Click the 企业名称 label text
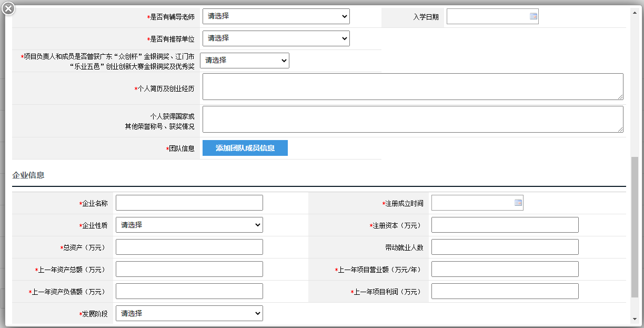 tap(95, 203)
